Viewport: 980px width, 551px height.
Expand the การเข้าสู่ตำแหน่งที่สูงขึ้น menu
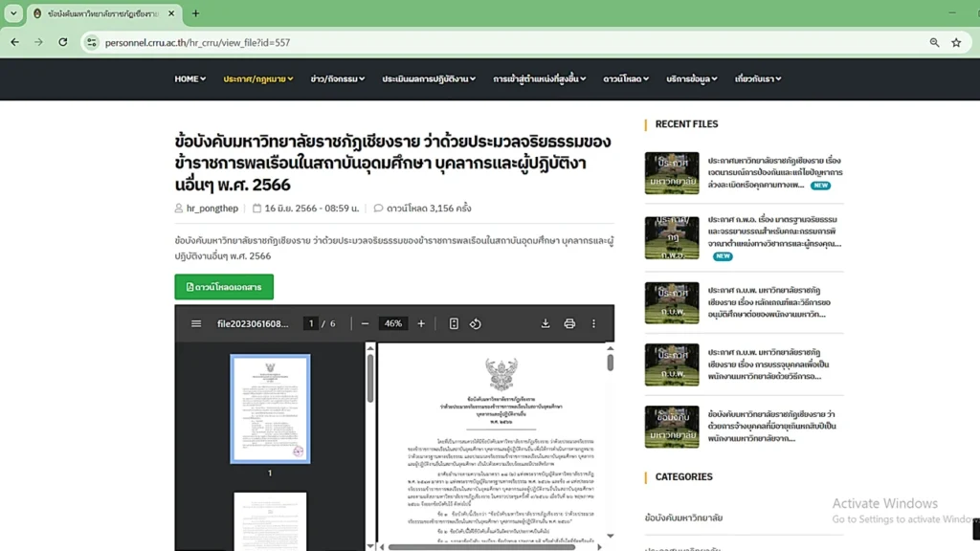pyautogui.click(x=540, y=78)
